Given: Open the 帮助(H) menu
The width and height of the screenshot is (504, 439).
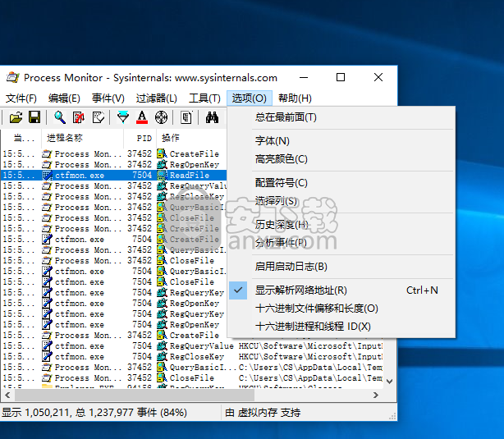Looking at the screenshot, I should point(295,98).
